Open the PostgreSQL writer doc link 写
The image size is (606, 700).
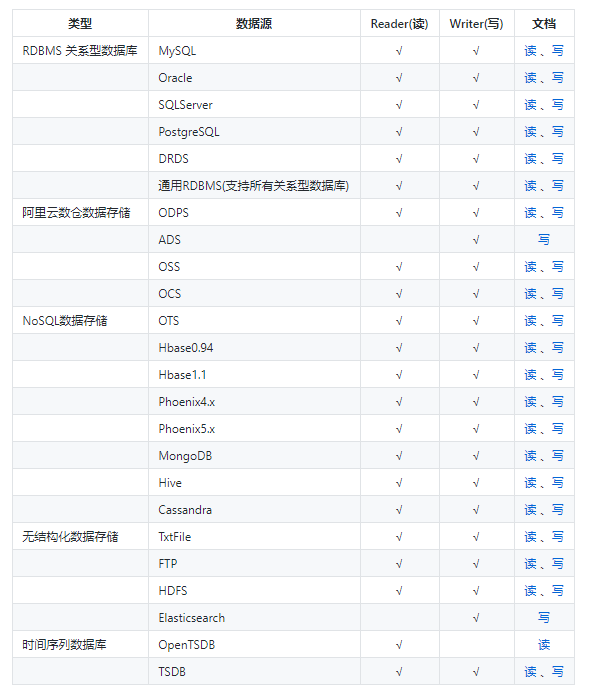click(557, 132)
